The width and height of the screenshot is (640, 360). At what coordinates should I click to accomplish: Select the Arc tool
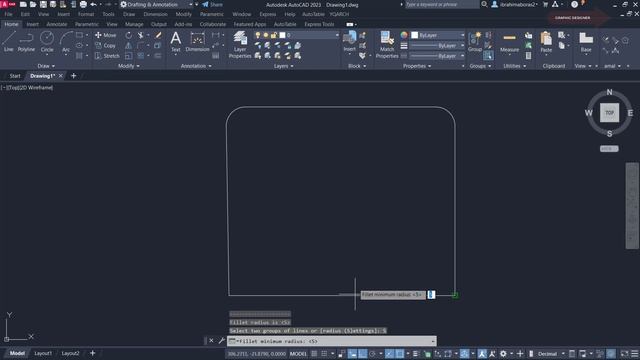66,42
